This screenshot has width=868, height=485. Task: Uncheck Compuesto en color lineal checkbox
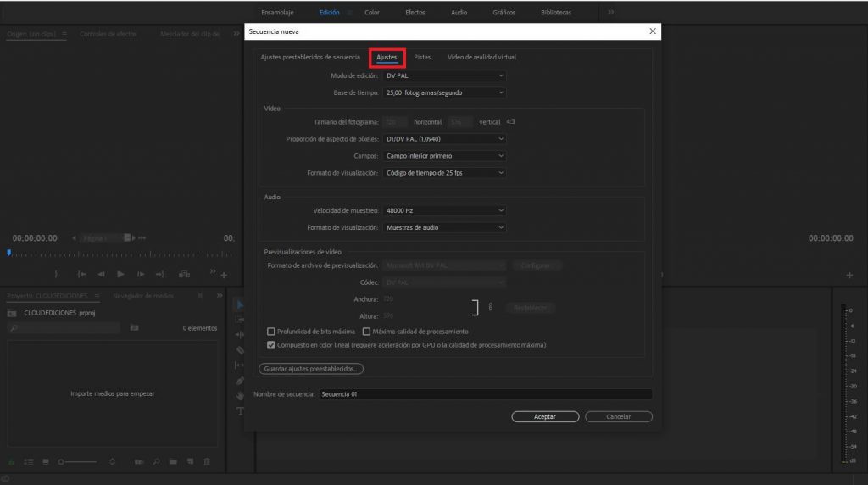tap(270, 345)
